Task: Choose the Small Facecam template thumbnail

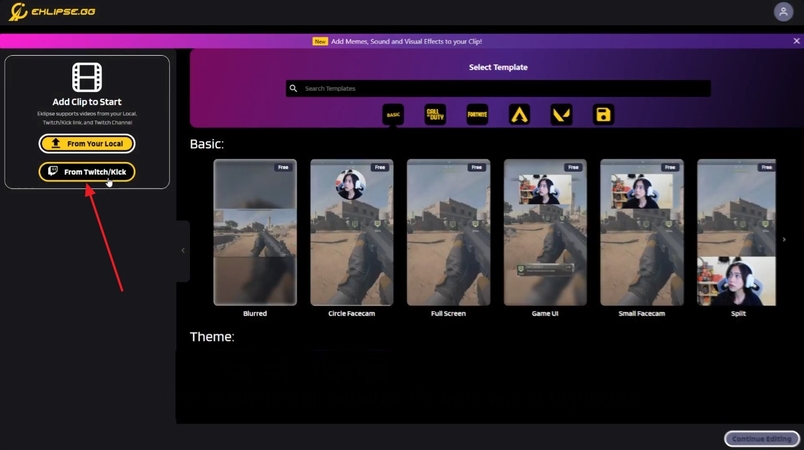Action: point(641,232)
